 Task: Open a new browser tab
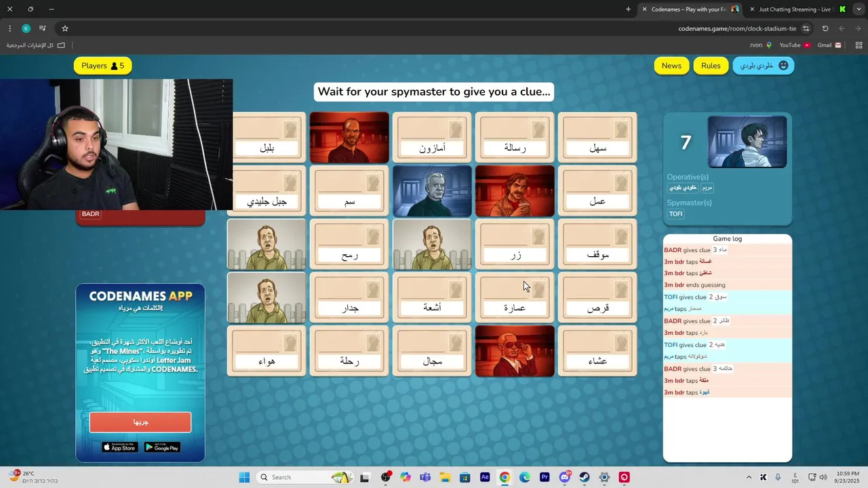tap(628, 9)
